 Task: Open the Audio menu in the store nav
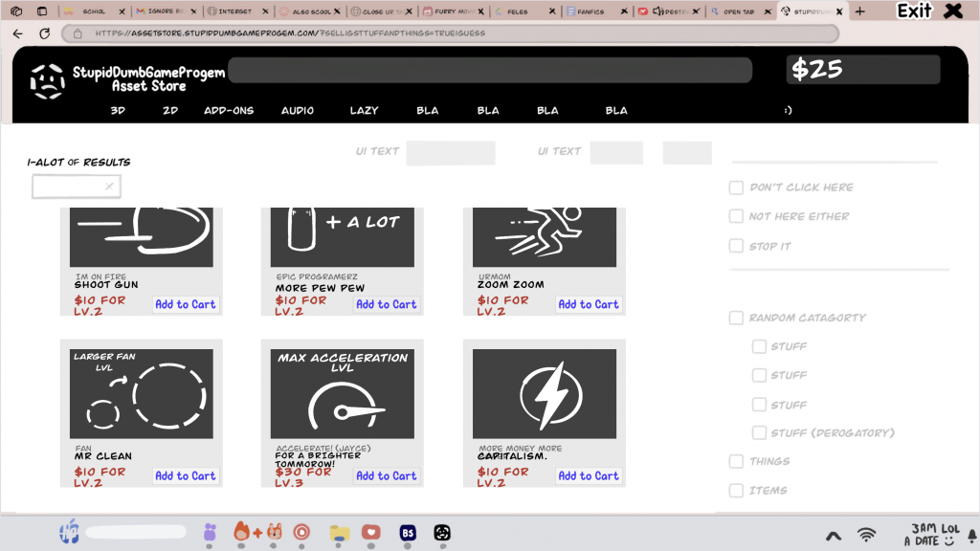tap(298, 111)
